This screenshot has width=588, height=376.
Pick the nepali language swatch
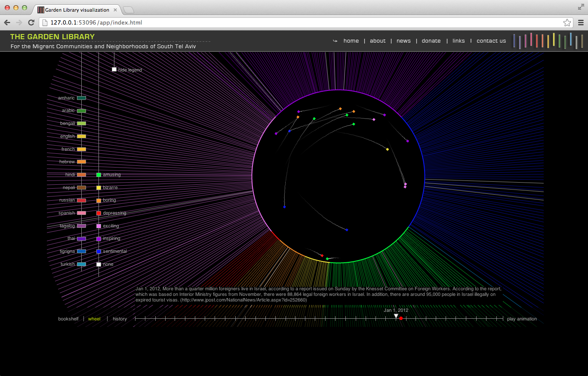click(81, 187)
